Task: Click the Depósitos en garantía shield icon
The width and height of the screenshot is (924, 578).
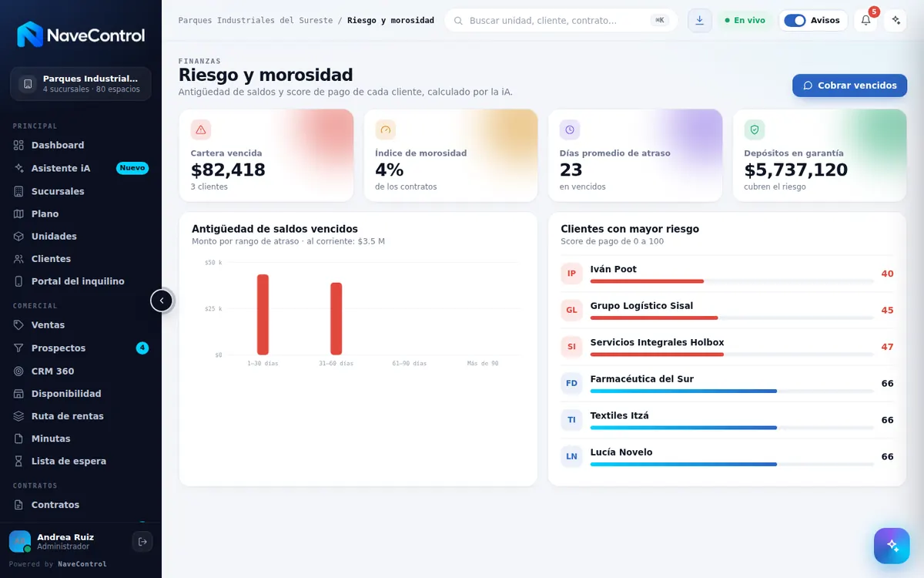Action: (x=755, y=129)
